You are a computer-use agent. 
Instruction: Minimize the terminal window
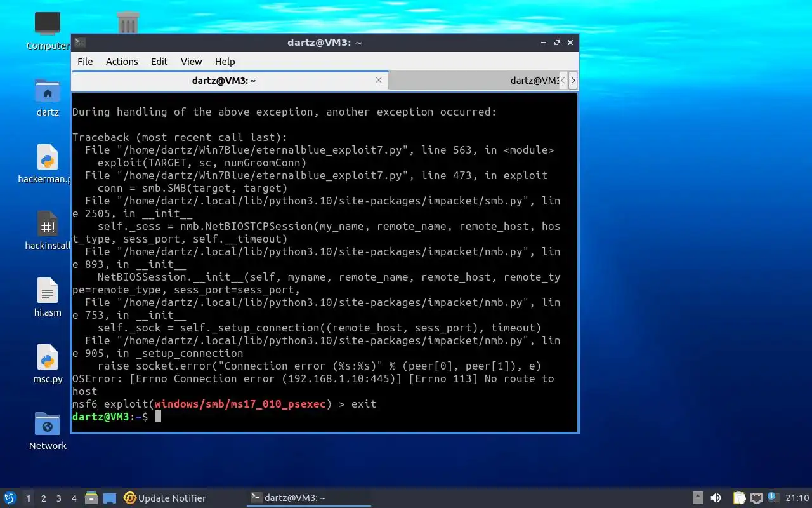544,43
